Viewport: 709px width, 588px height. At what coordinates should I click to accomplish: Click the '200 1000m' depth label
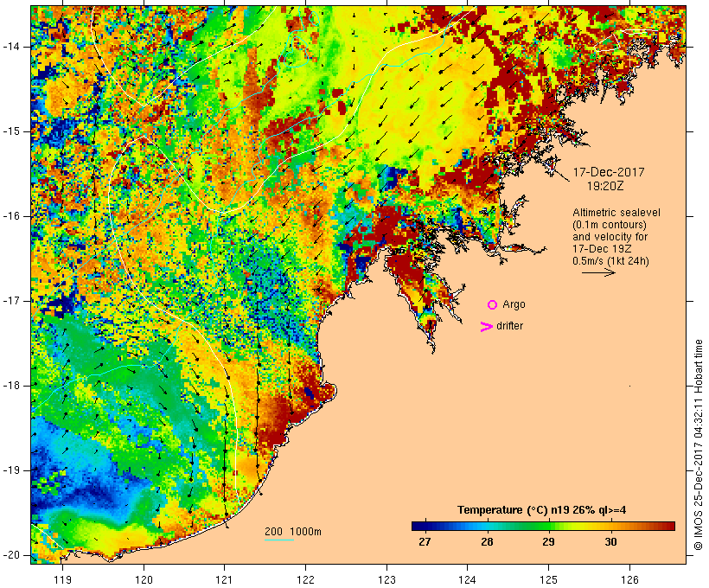[x=293, y=532]
